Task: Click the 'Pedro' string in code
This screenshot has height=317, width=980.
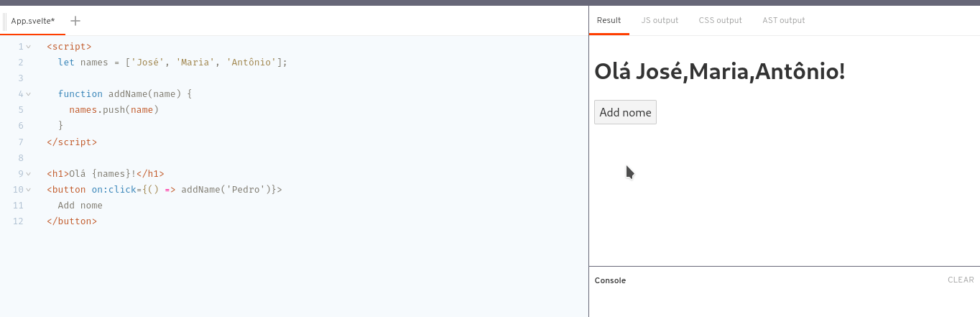Action: click(245, 190)
